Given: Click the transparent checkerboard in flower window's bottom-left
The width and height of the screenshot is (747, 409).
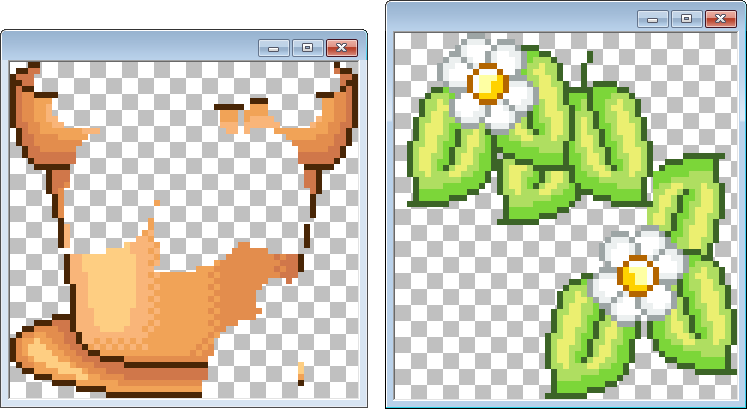Looking at the screenshot, I should point(450,340).
